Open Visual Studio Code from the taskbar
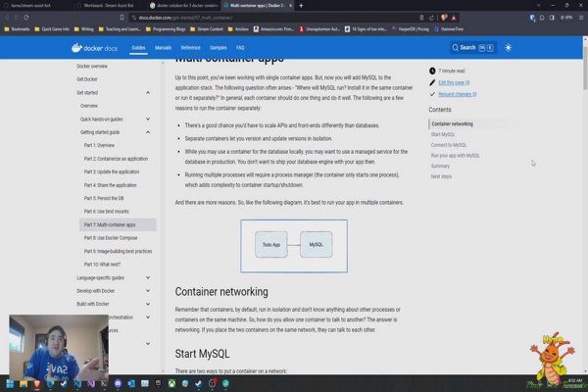This screenshot has width=588, height=392. point(77,383)
